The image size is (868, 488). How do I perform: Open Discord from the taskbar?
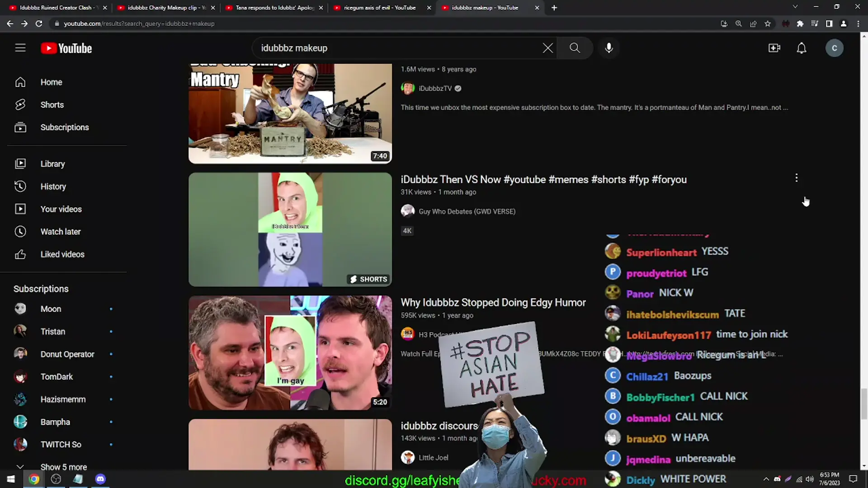pos(100,479)
